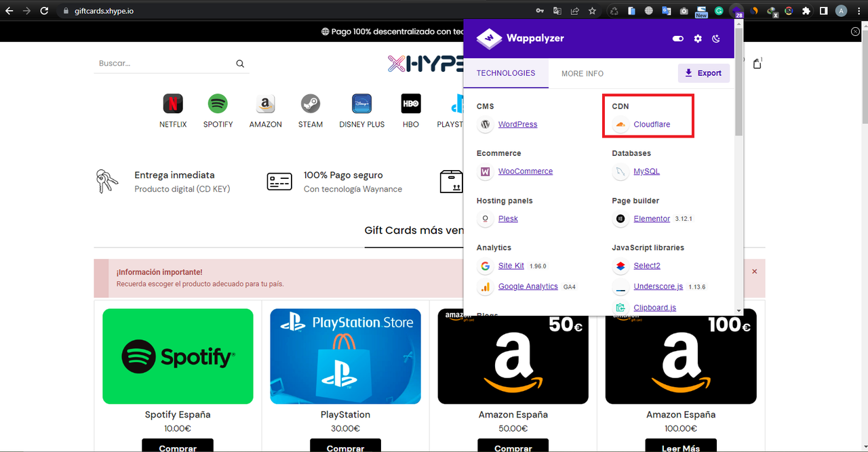Toggle Wappalyzer dark mode moon icon
Image resolution: width=868 pixels, height=452 pixels.
[x=716, y=39]
